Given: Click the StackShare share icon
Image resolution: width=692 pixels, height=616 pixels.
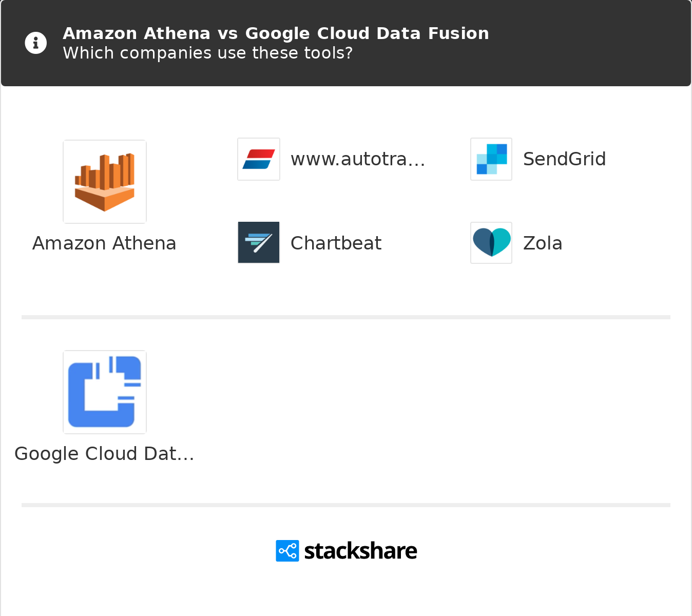Looking at the screenshot, I should click(x=287, y=551).
